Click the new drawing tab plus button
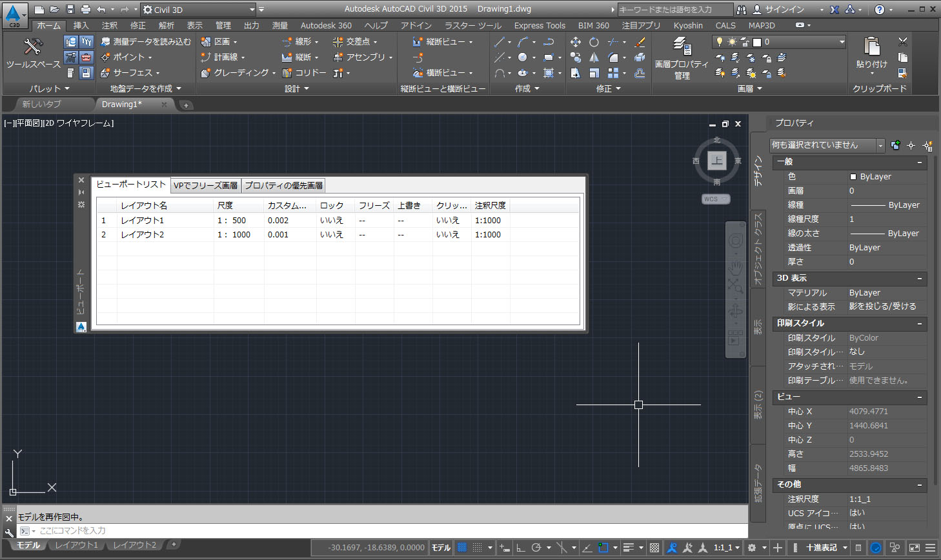941x560 pixels. 186,105
